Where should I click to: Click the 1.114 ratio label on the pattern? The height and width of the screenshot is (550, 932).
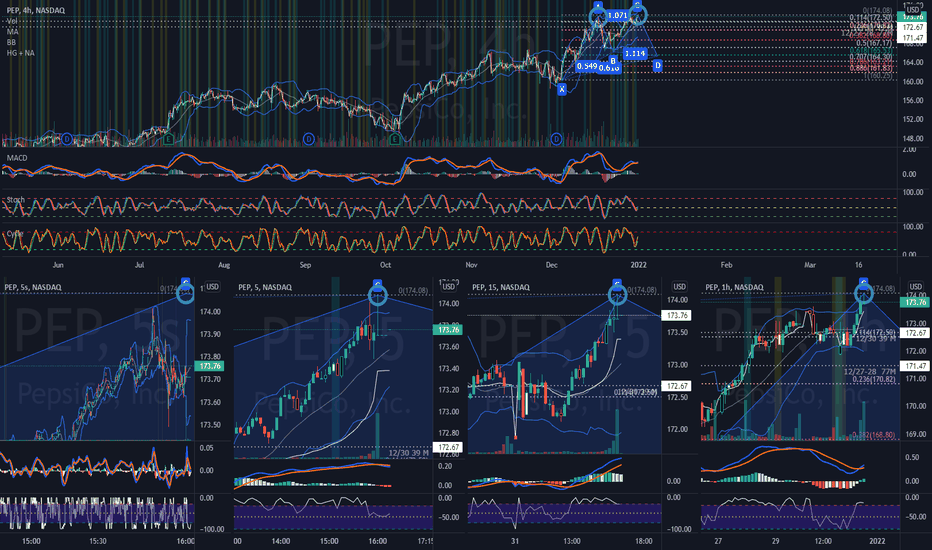click(x=635, y=54)
